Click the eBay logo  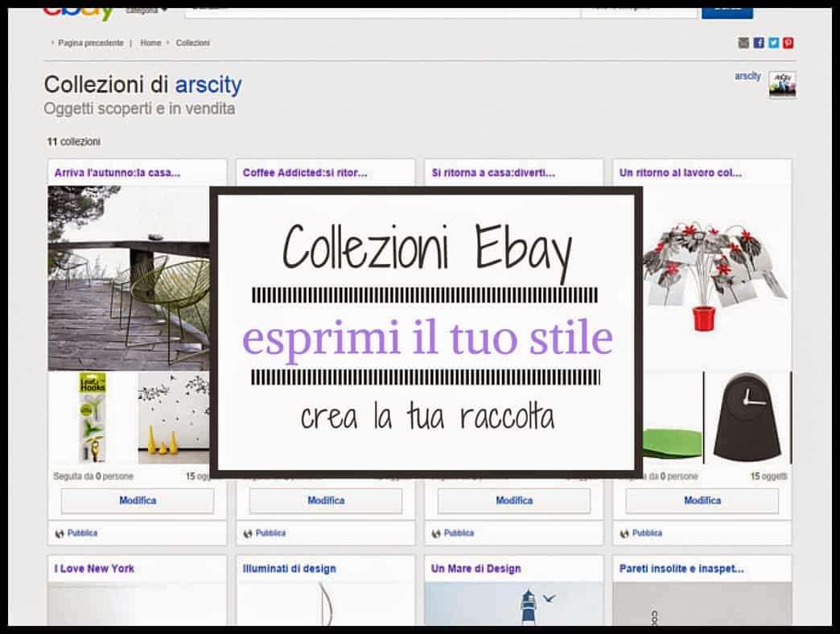(x=76, y=11)
